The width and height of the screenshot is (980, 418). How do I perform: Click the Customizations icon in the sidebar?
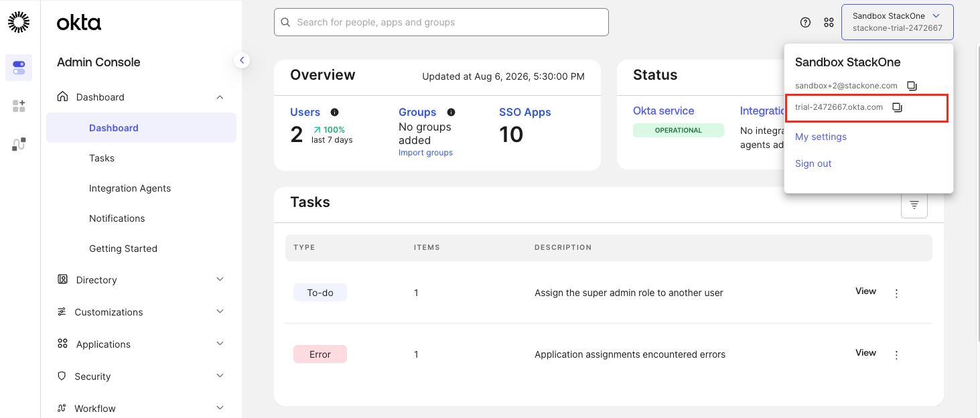pyautogui.click(x=62, y=311)
